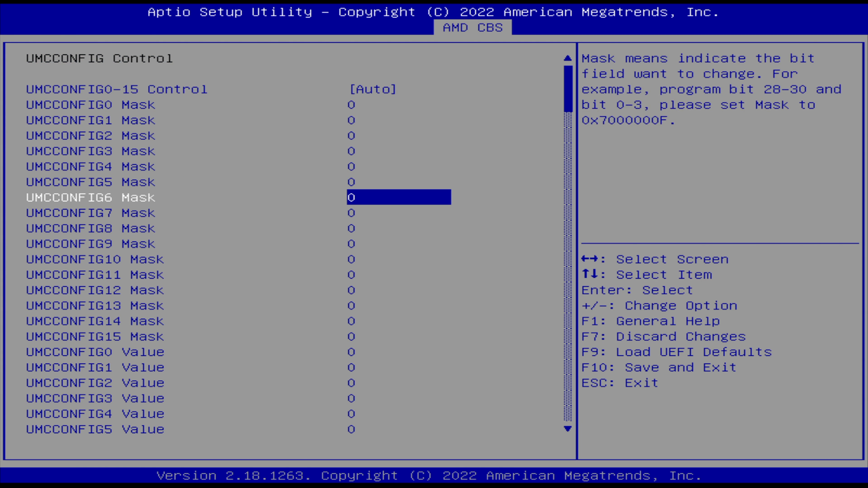Click the F7: Discard Changes hint
Viewport: 868px width, 488px height.
pyautogui.click(x=664, y=337)
